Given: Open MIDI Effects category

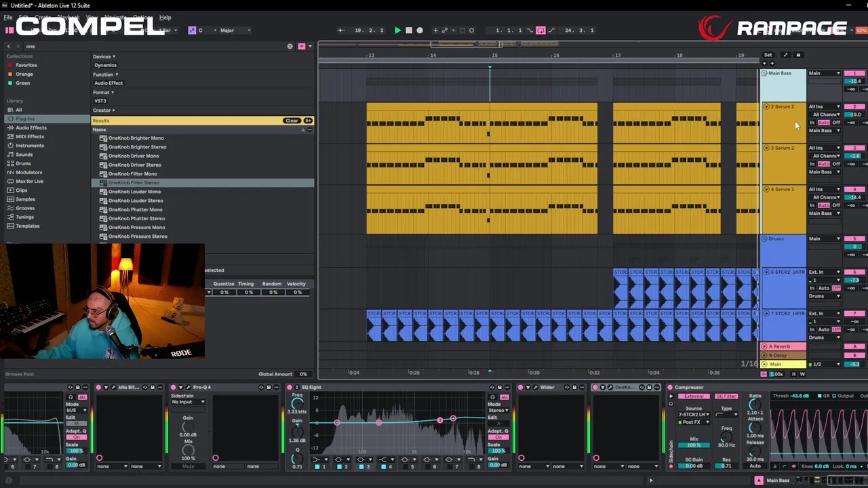Looking at the screenshot, I should [x=30, y=136].
